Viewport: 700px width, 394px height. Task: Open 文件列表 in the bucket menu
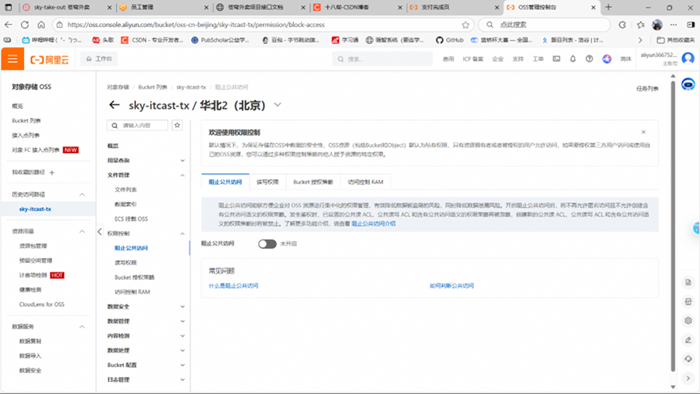click(125, 190)
